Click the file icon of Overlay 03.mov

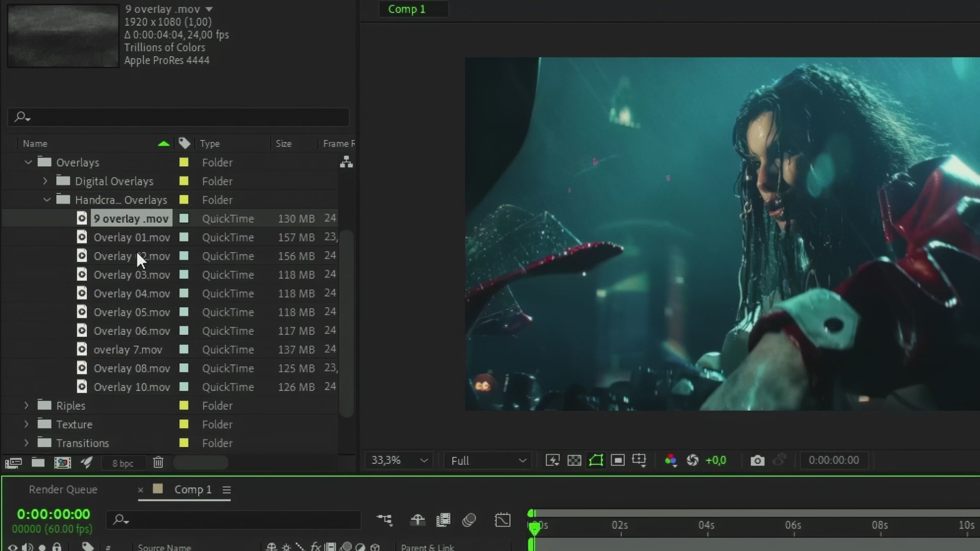click(x=82, y=274)
